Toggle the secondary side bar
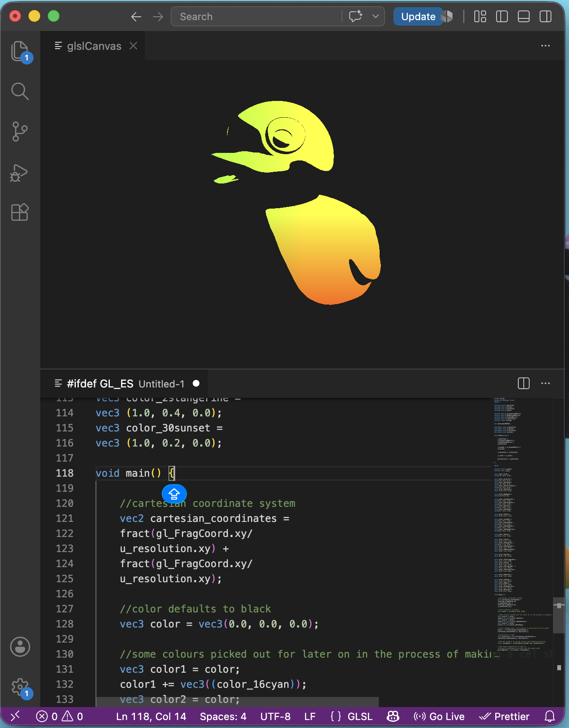This screenshot has height=728, width=569. pyautogui.click(x=545, y=17)
